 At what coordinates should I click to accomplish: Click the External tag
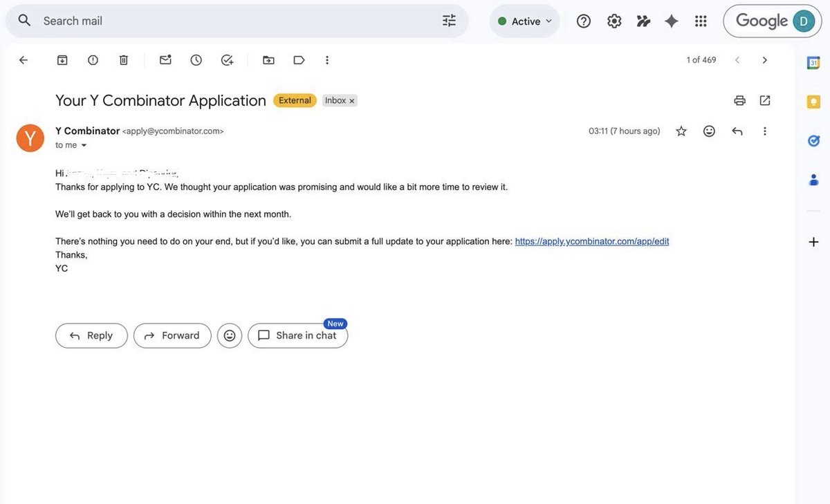click(x=295, y=100)
